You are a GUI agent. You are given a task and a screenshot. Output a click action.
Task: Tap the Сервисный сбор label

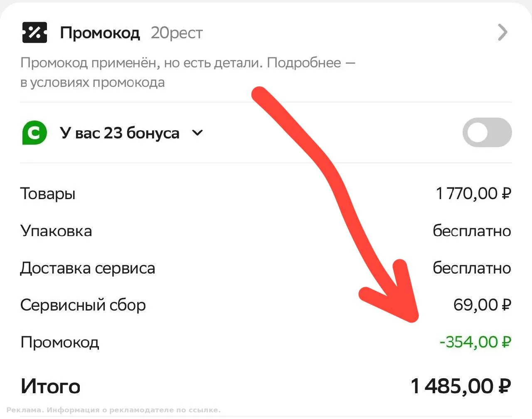[83, 305]
